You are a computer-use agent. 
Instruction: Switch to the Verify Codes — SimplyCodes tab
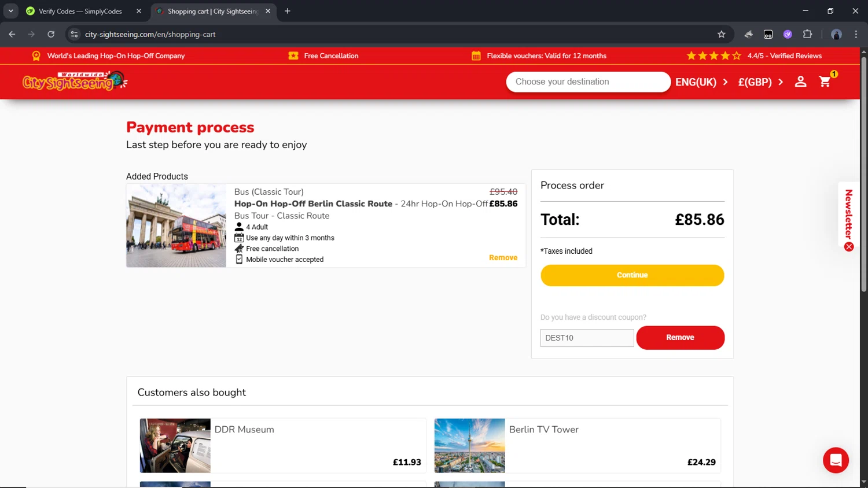point(80,11)
